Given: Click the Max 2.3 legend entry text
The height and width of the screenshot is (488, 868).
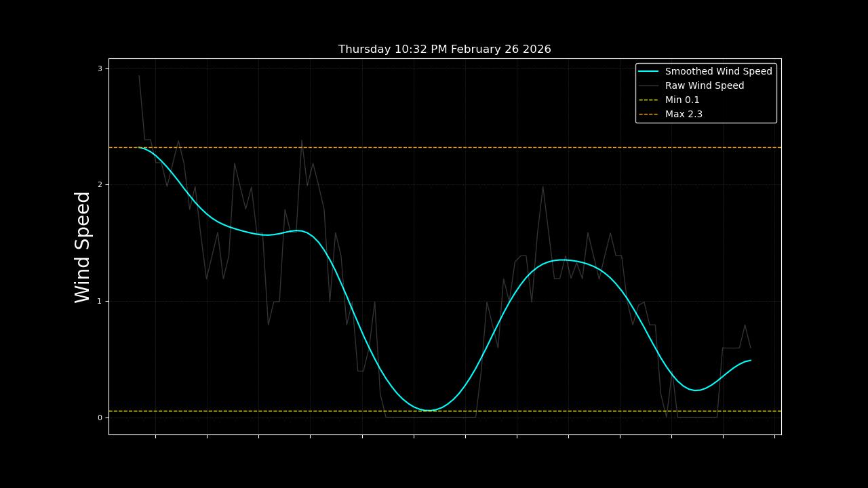Looking at the screenshot, I should point(684,114).
